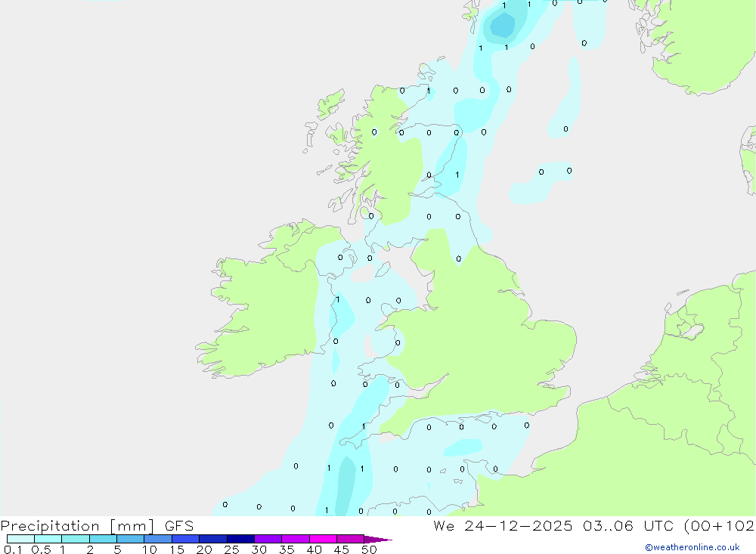Pick the 10–15 mm blue swatch
Image resolution: width=756 pixels, height=554 pixels.
(158, 539)
